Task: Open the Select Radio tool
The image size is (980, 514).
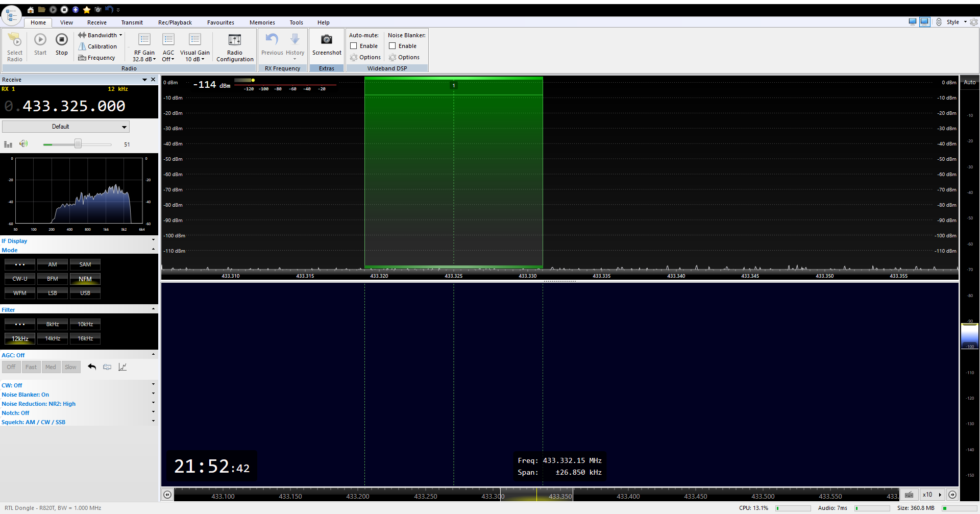Action: [x=15, y=47]
